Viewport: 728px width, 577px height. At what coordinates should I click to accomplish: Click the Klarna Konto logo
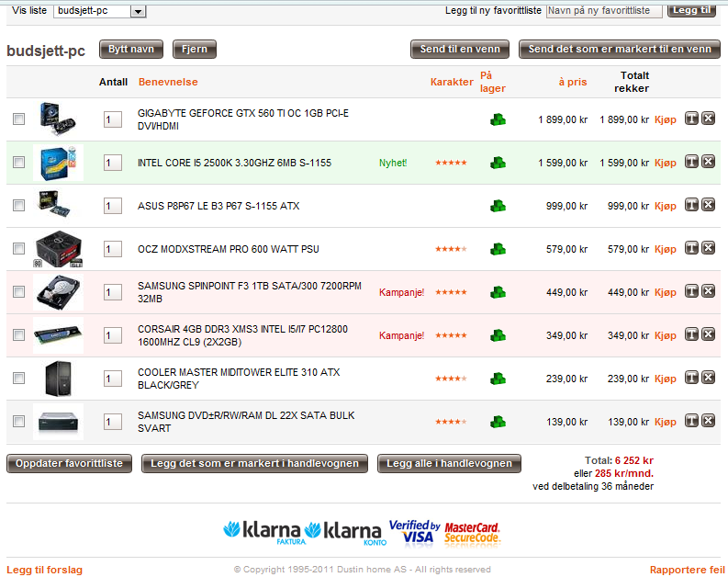tap(346, 533)
